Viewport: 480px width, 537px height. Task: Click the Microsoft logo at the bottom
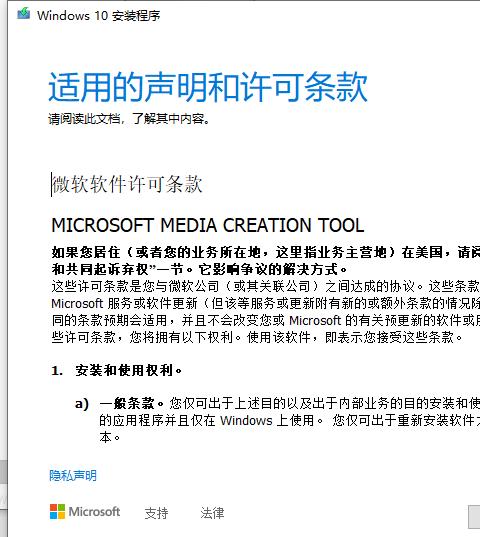85,512
